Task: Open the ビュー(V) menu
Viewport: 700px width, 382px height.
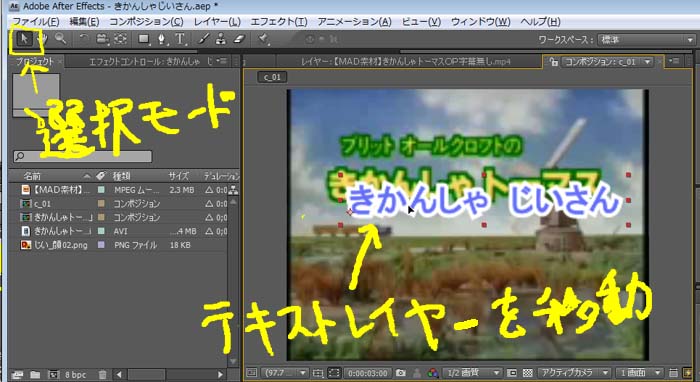Action: pos(421,21)
